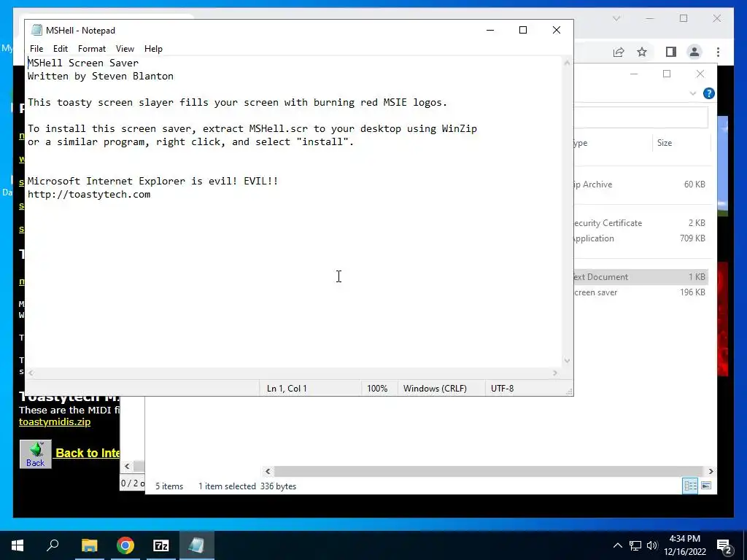Open Chrome profile avatar icon
The image size is (747, 560).
pos(694,52)
